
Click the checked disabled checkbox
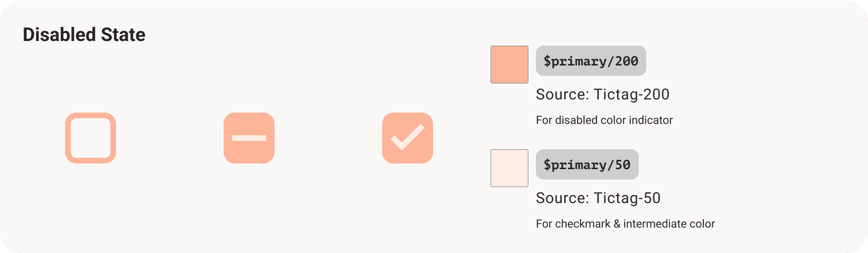[408, 138]
